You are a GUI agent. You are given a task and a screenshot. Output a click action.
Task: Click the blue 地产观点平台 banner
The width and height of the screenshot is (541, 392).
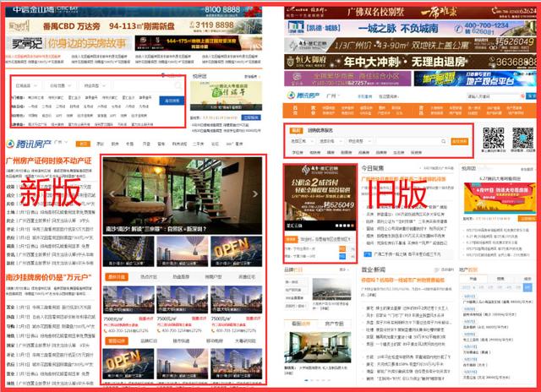475,79
